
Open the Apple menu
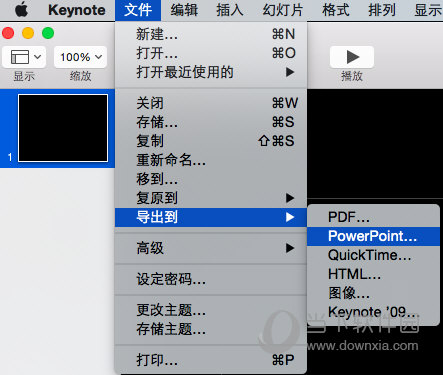click(x=21, y=10)
